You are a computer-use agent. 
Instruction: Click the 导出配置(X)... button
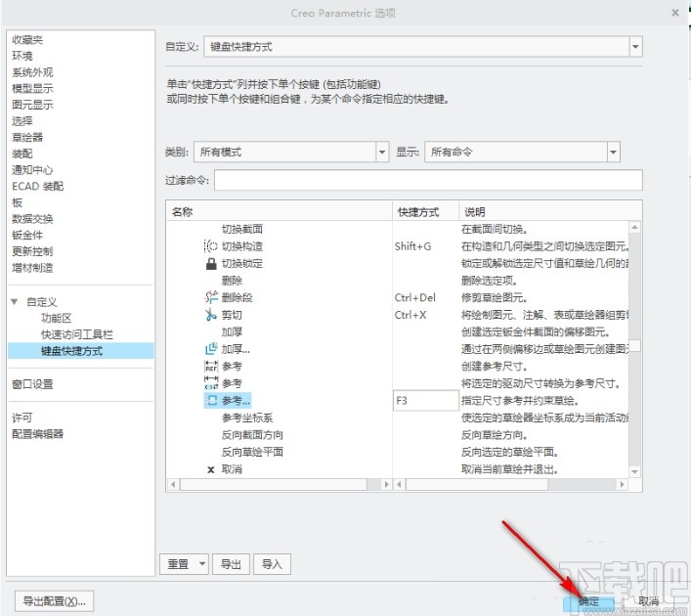(x=54, y=601)
